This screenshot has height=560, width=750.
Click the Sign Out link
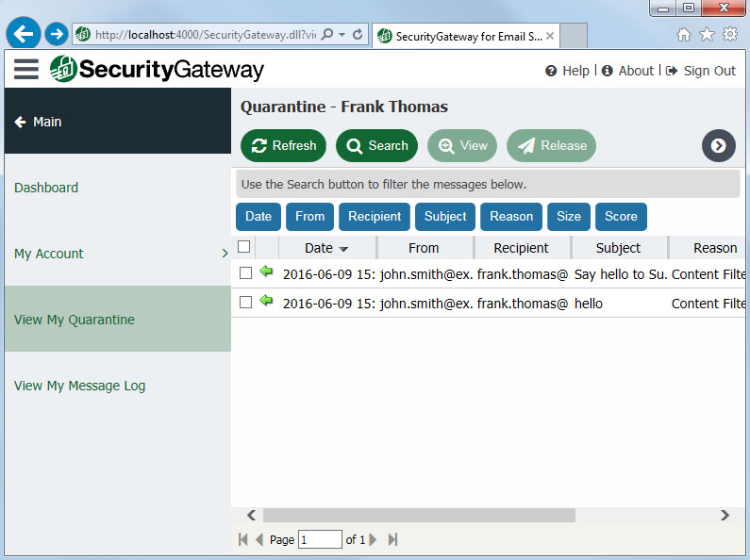(701, 71)
